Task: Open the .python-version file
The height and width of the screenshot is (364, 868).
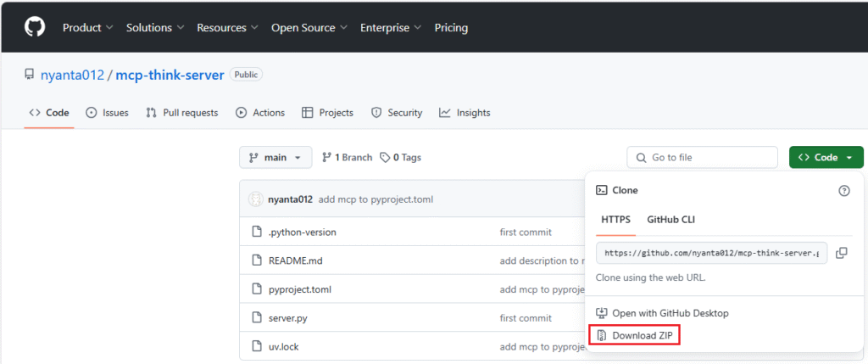Action: tap(302, 232)
